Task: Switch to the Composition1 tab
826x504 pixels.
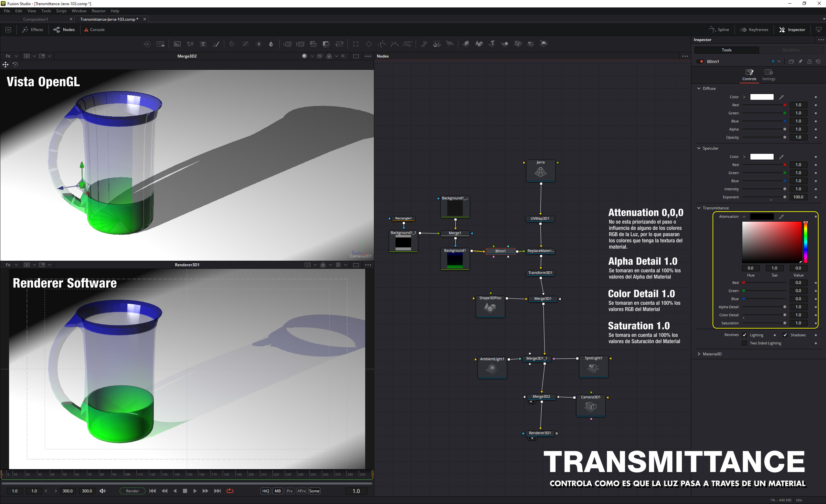Action: [x=36, y=19]
